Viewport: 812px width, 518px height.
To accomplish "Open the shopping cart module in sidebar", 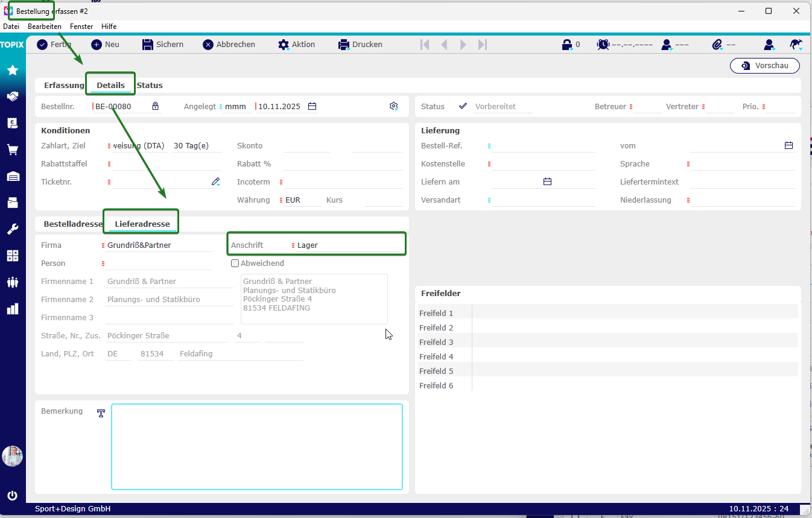I will (12, 150).
